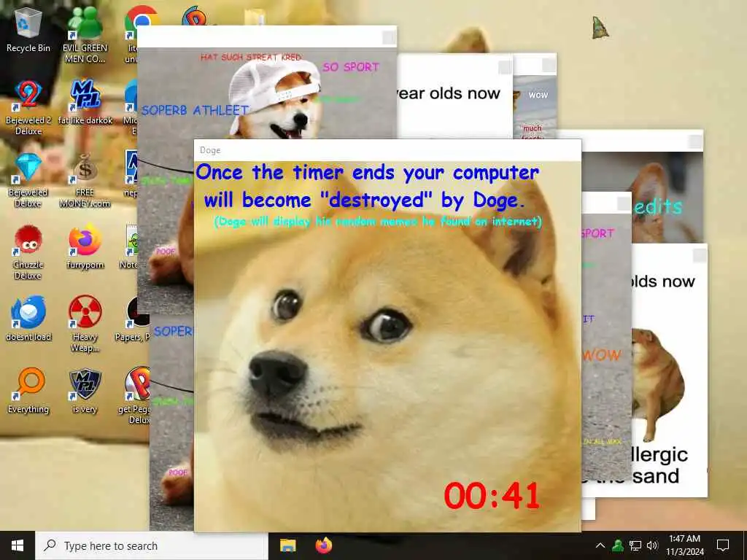This screenshot has width=747, height=560.
Task: Open File Explorer from the taskbar
Action: [287, 545]
